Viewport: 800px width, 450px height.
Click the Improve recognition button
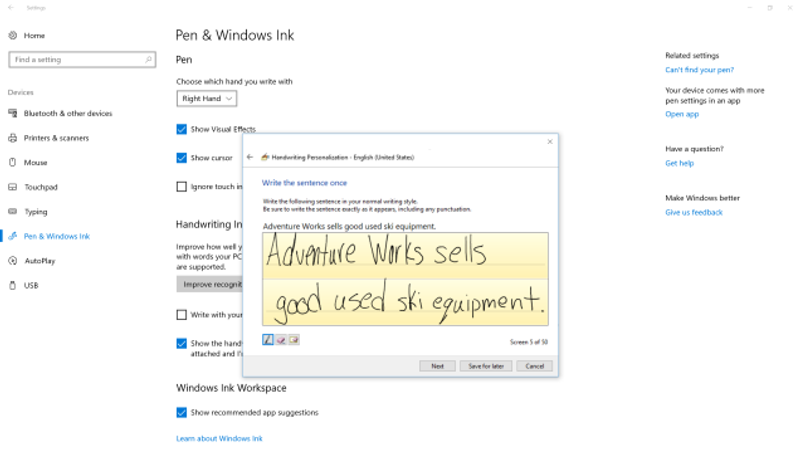click(x=210, y=284)
